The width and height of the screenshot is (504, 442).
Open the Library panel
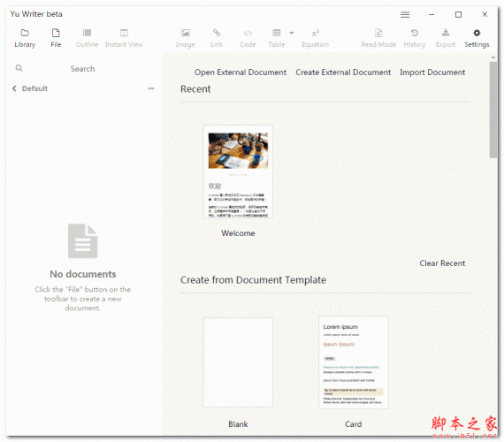pos(25,38)
